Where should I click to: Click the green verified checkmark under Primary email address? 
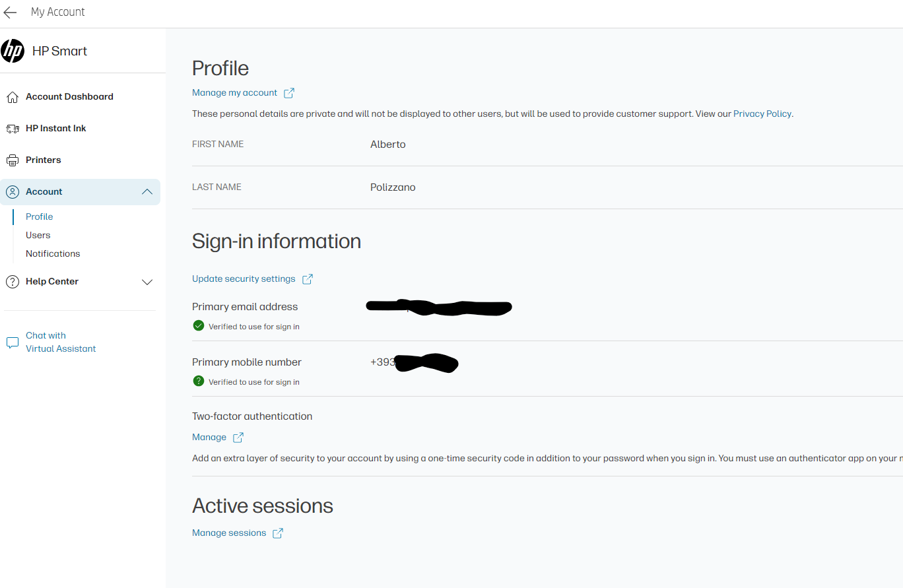pos(198,325)
